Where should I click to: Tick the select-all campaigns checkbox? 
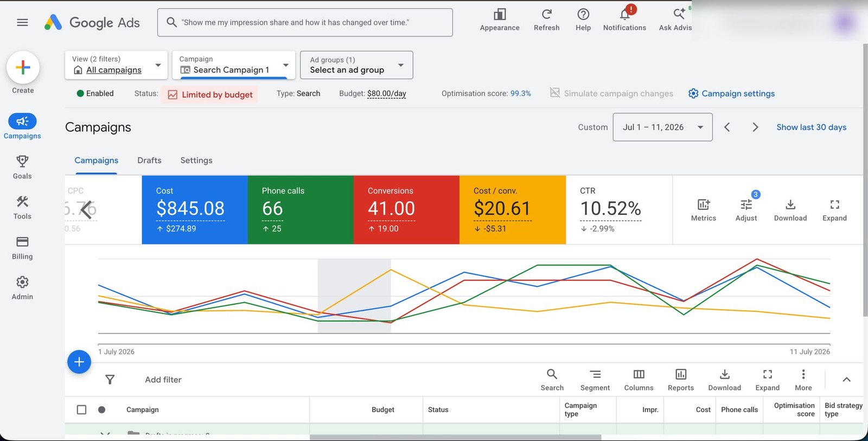tap(81, 410)
